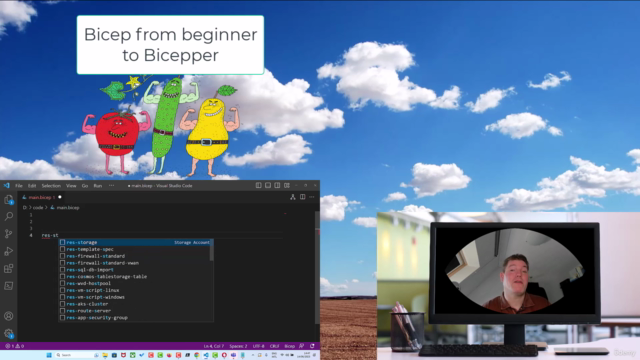Click the Bicep visualizer icon in editor toolbar
640x360 pixels.
click(x=293, y=197)
